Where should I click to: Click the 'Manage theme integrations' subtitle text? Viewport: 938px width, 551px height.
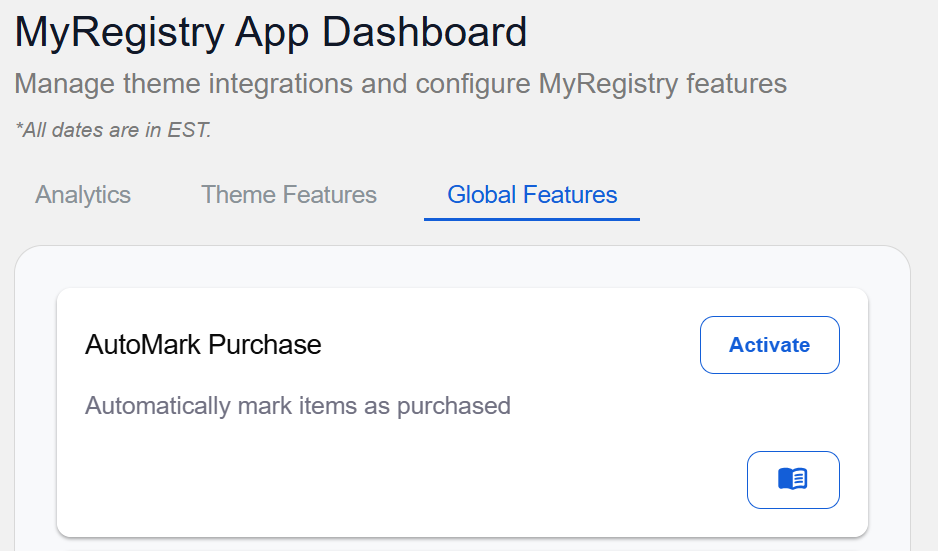(401, 84)
